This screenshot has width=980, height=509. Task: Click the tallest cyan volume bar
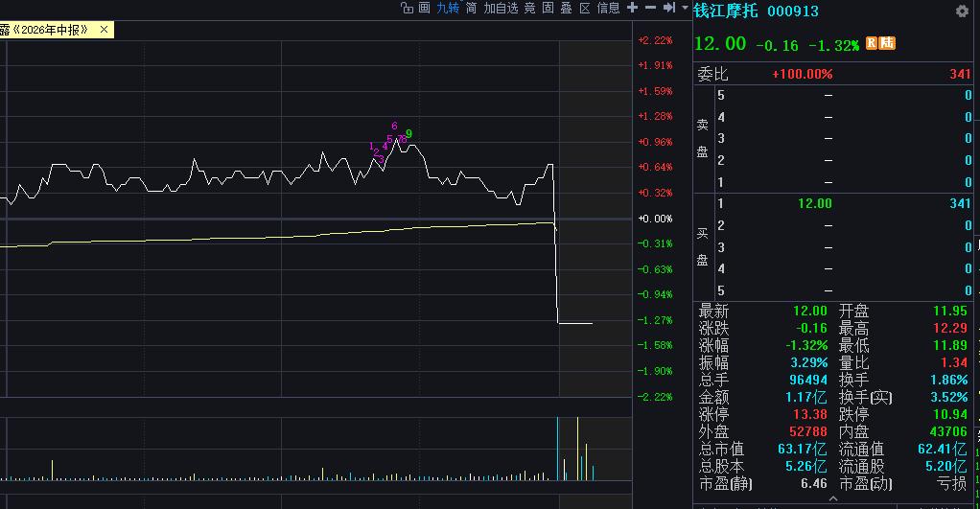[x=557, y=449]
